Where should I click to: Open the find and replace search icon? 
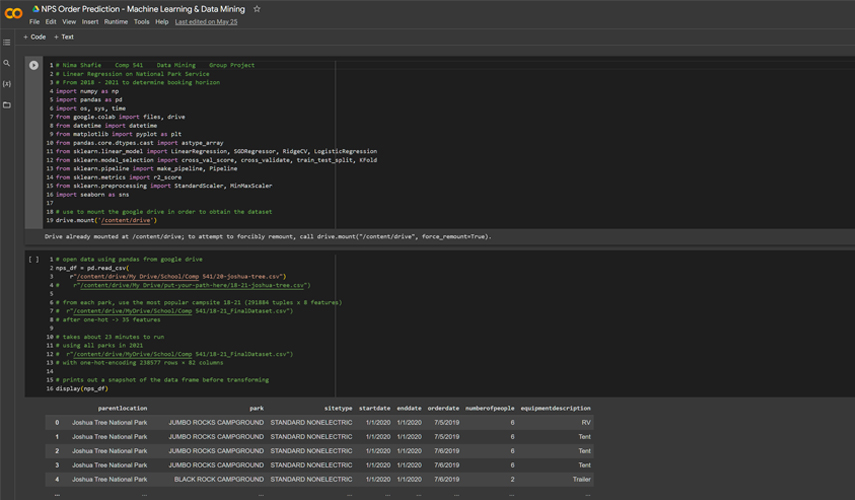coord(7,63)
